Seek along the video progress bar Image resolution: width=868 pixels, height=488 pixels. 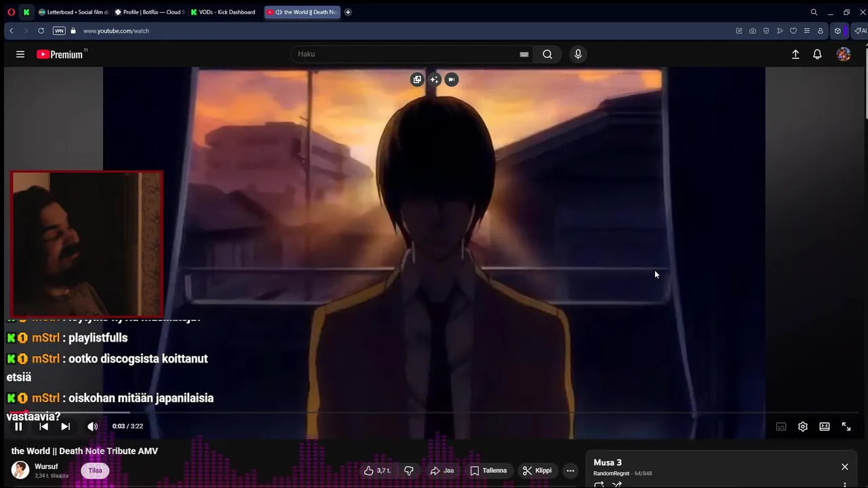coord(434,412)
